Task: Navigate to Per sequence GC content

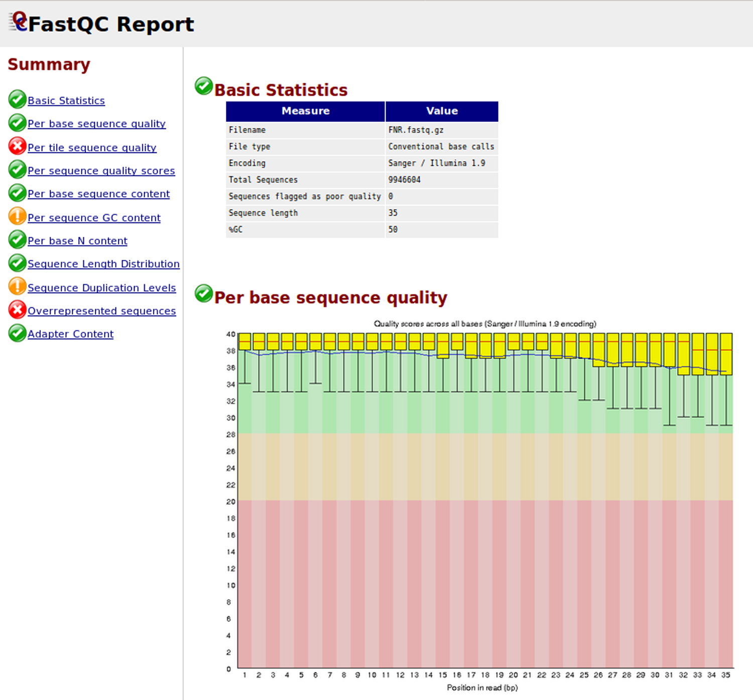Action: [94, 218]
